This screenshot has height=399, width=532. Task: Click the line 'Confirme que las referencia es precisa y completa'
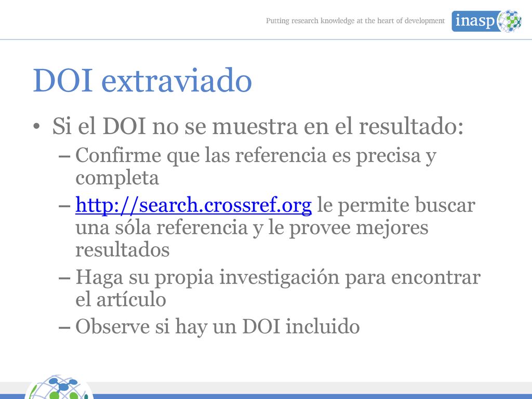point(256,166)
